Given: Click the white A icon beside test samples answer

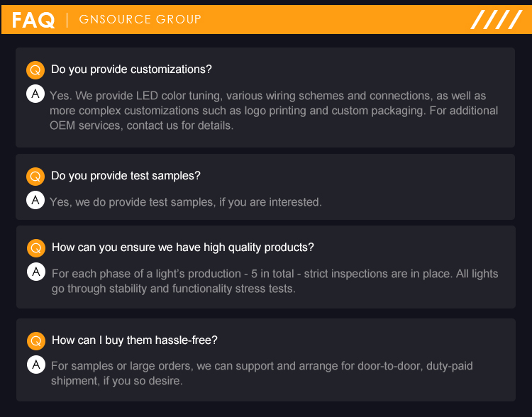Looking at the screenshot, I should 35,200.
